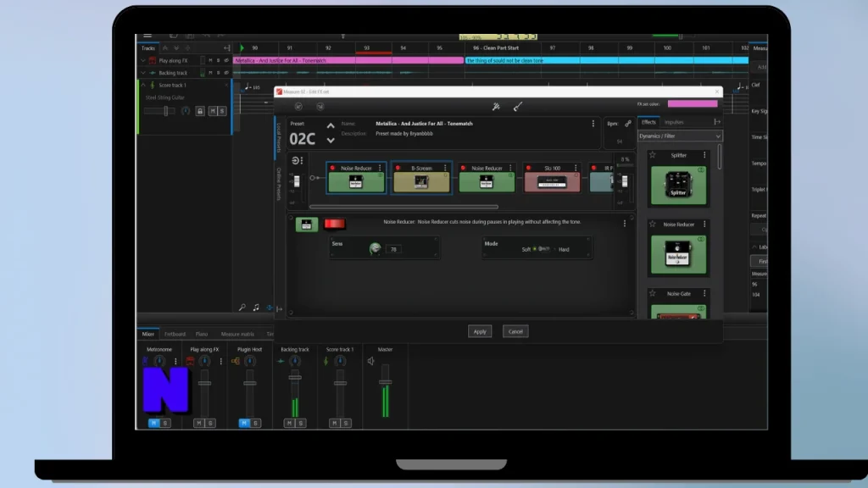Viewport: 868px width, 488px height.
Task: Click the link icon next to Bpm
Action: [628, 124]
